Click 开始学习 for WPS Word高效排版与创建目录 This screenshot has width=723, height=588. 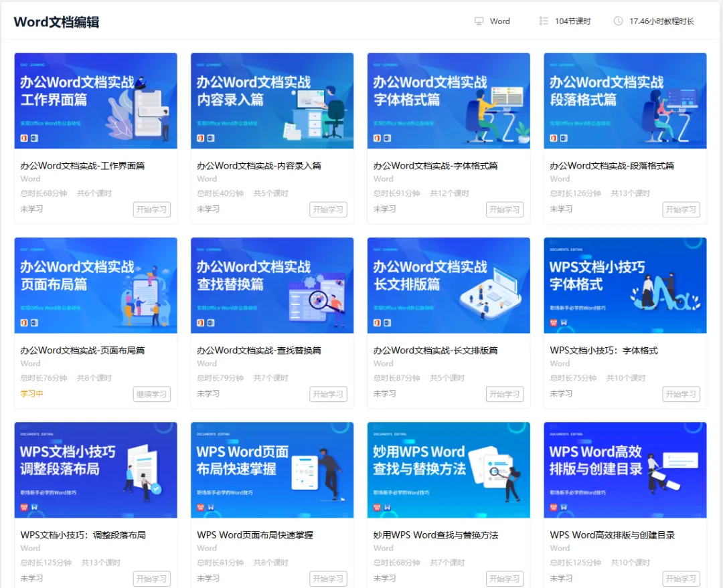(x=681, y=579)
